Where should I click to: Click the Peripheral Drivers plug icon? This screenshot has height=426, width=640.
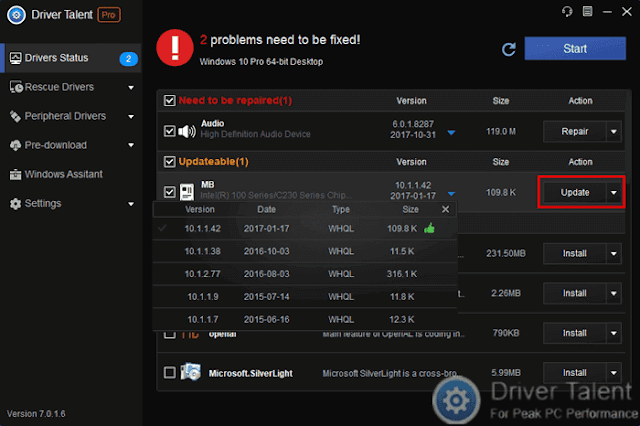tap(15, 116)
